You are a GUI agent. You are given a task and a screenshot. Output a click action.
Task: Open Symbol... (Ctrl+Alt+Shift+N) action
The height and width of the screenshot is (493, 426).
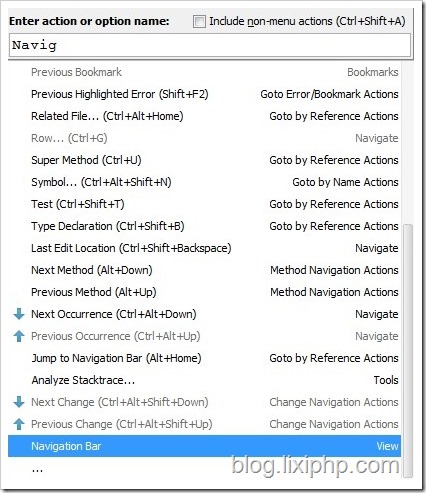coord(205,182)
